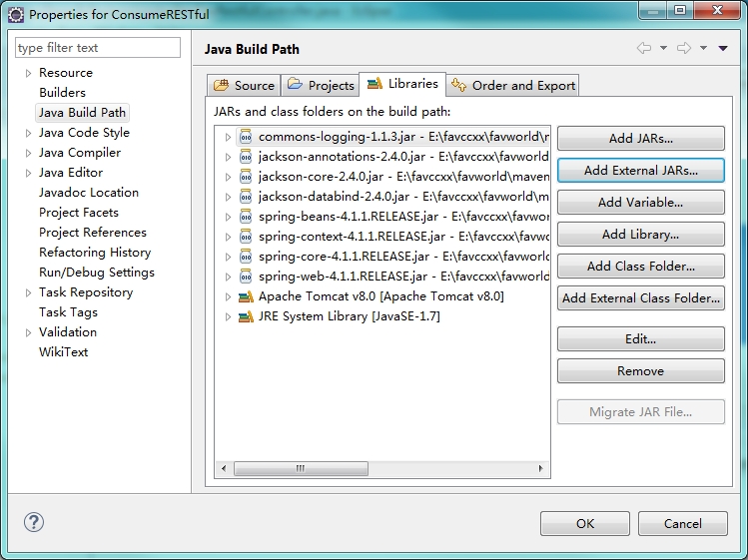This screenshot has width=748, height=560.
Task: Select Builders in the properties tree
Action: pyautogui.click(x=63, y=93)
